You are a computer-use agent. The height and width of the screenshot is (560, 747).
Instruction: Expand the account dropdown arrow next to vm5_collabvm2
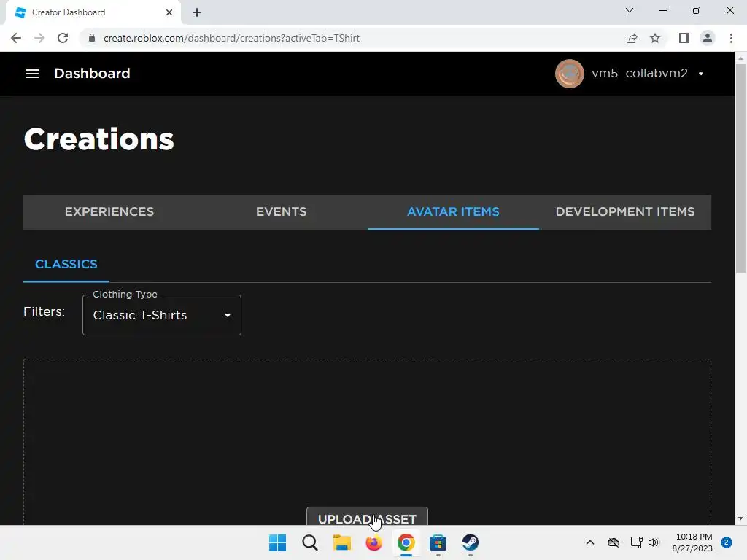(701, 74)
